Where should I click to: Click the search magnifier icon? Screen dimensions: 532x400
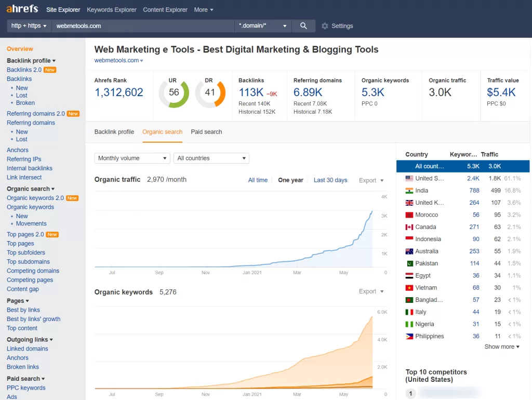click(x=303, y=25)
